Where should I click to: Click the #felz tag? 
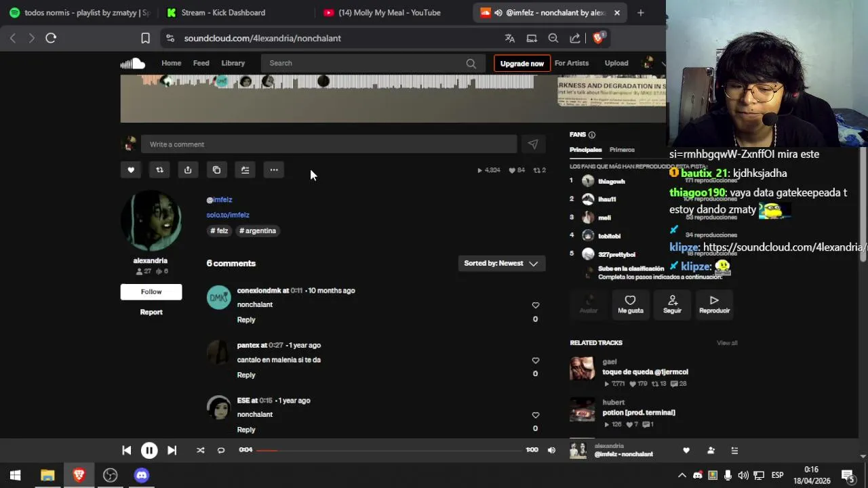pyautogui.click(x=220, y=230)
